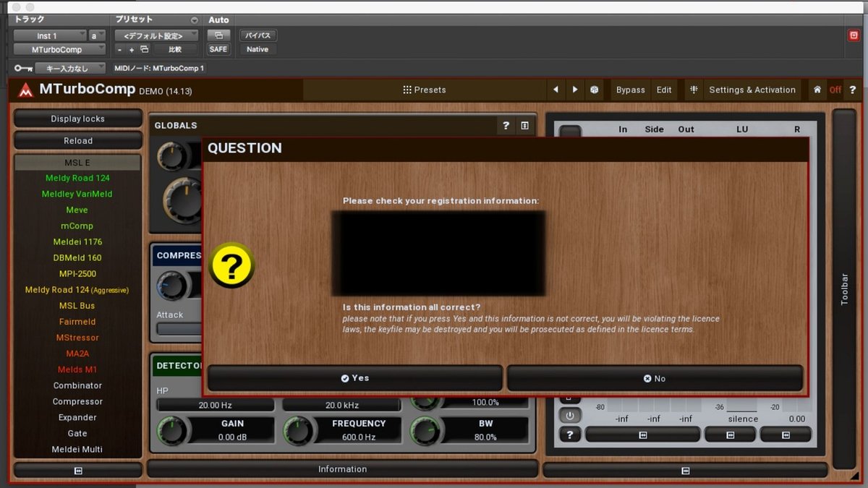Open MTurboComp plugin selector dropdown

(60, 49)
